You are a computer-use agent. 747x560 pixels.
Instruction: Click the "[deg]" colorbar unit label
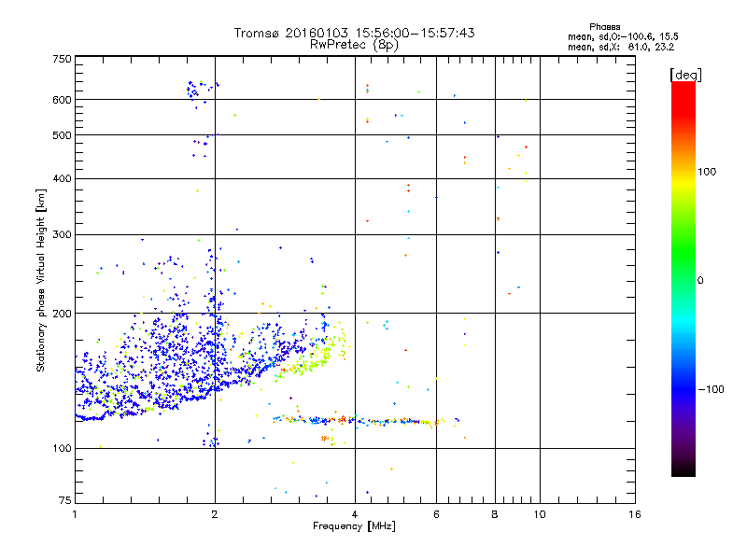[x=685, y=75]
